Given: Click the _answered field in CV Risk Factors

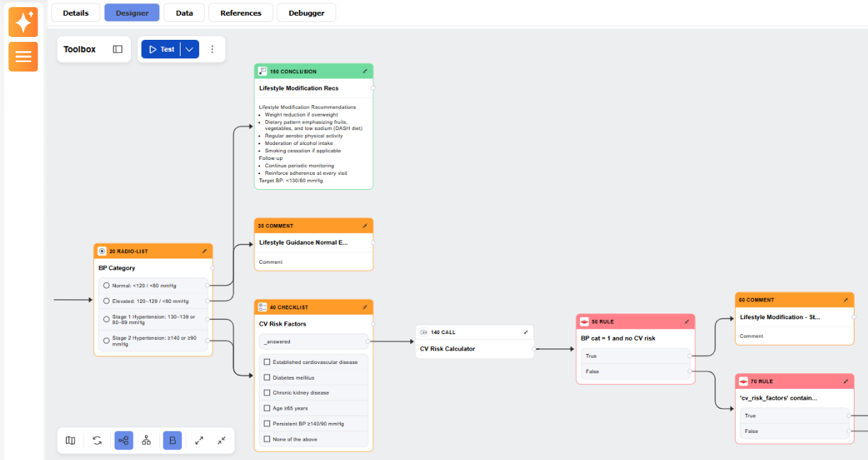Looking at the screenshot, I should tap(314, 341).
